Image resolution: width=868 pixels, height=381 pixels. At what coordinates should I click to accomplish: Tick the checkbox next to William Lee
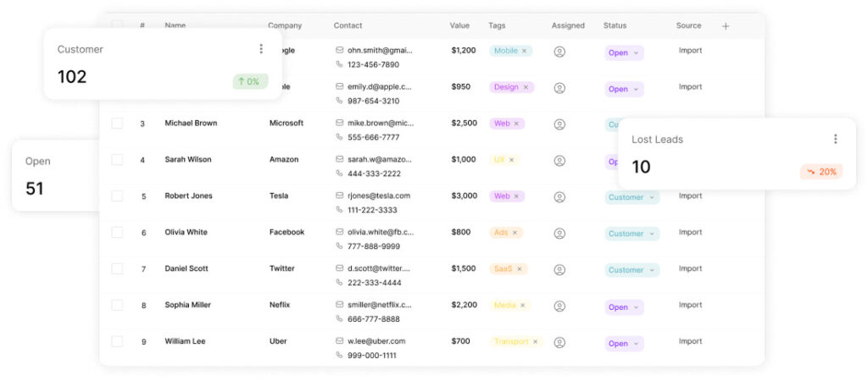(x=117, y=341)
